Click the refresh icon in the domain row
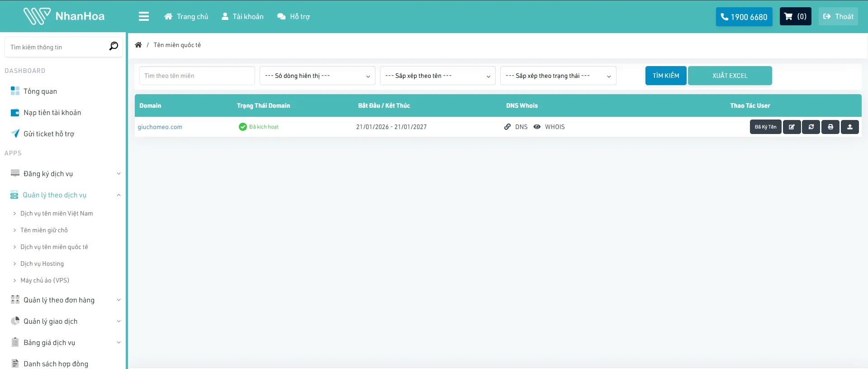The image size is (868, 369). [x=811, y=127]
